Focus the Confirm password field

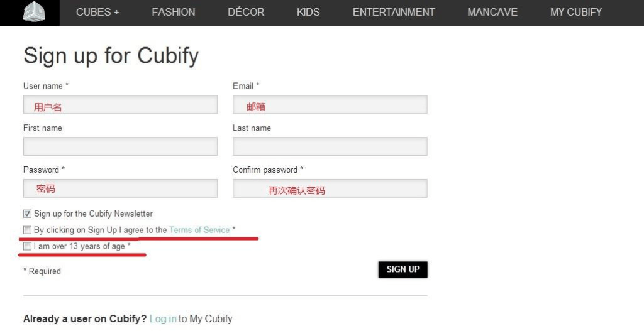(330, 188)
